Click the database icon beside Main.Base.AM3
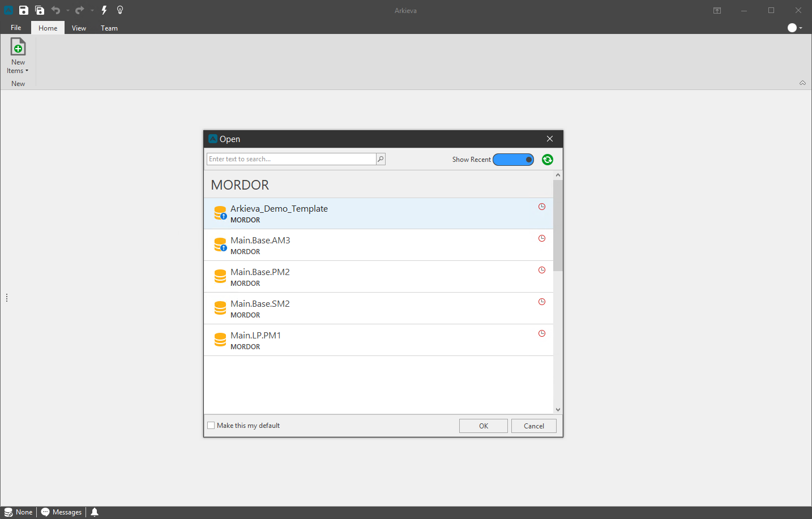 (220, 245)
